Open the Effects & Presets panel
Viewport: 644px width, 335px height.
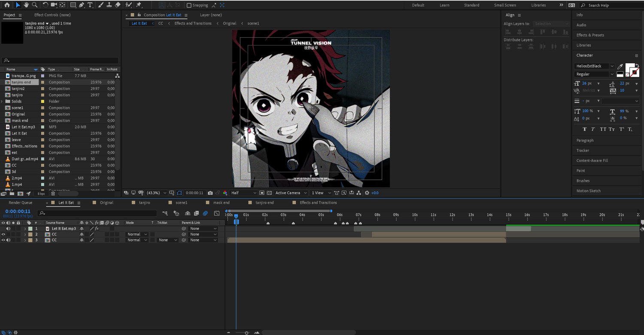(590, 35)
